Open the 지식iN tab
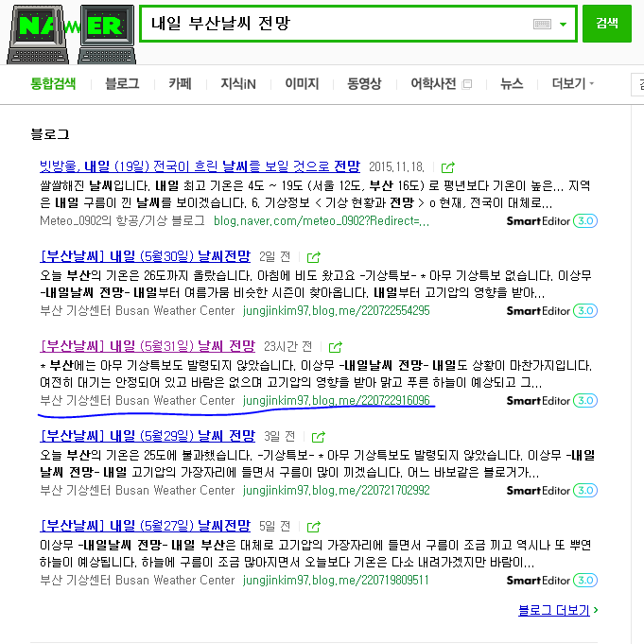The height and width of the screenshot is (644, 644). (x=238, y=84)
